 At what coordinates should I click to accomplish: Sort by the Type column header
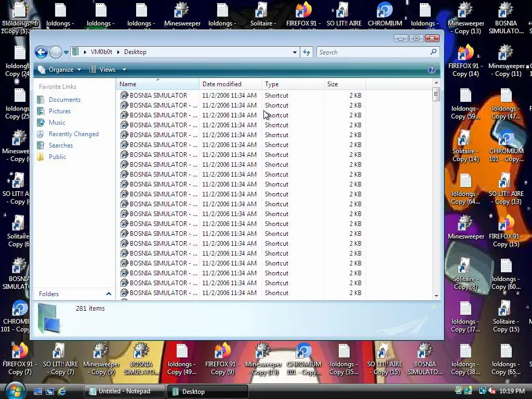point(293,84)
